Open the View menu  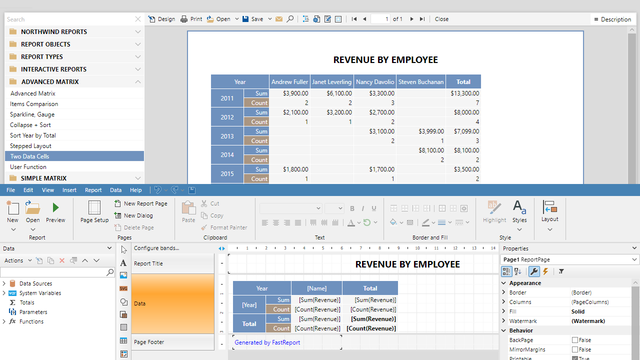(48, 190)
